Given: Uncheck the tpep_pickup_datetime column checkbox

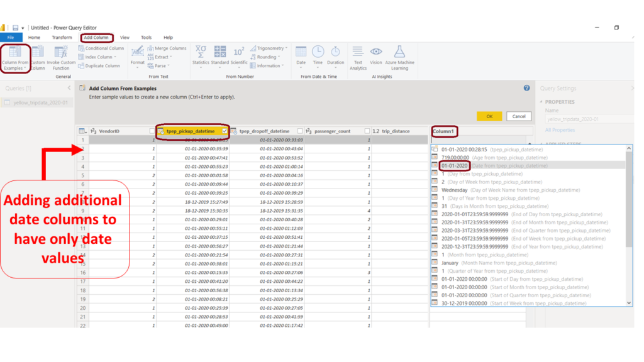Looking at the screenshot, I should pyautogui.click(x=225, y=131).
